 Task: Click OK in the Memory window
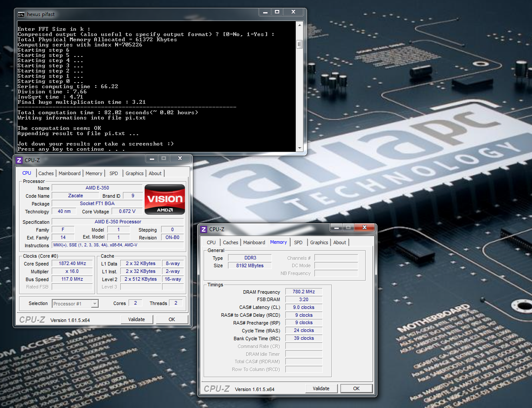point(356,388)
